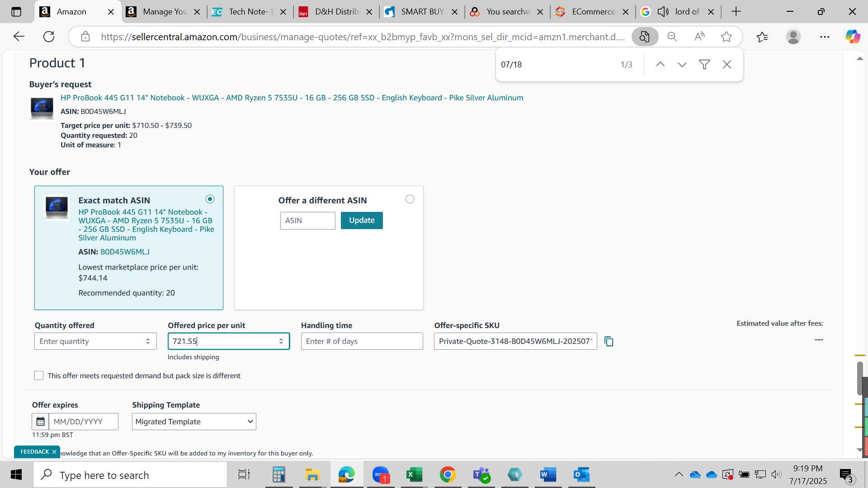Open the Favorites list icon
The height and width of the screenshot is (488, 868).
762,37
